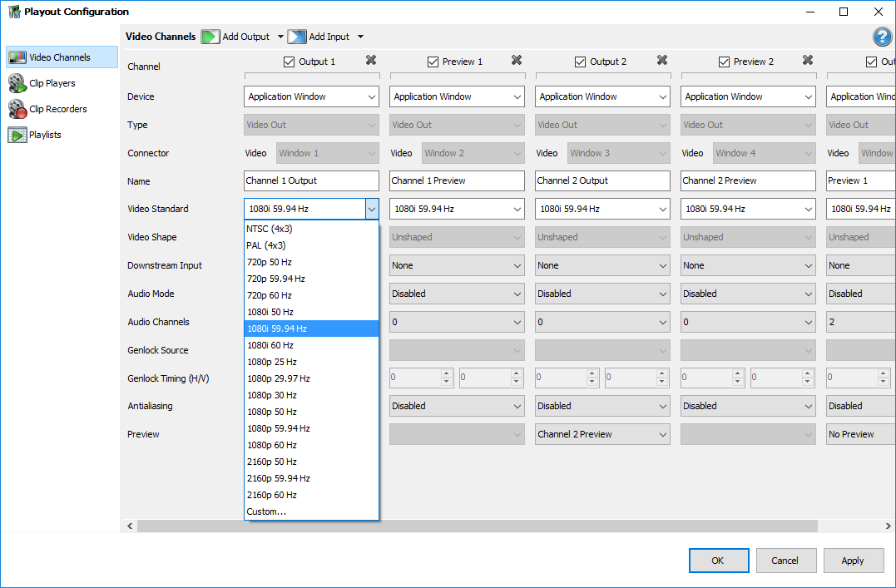Click the horizontal scrollbar track
896x588 pixels.
(849, 526)
